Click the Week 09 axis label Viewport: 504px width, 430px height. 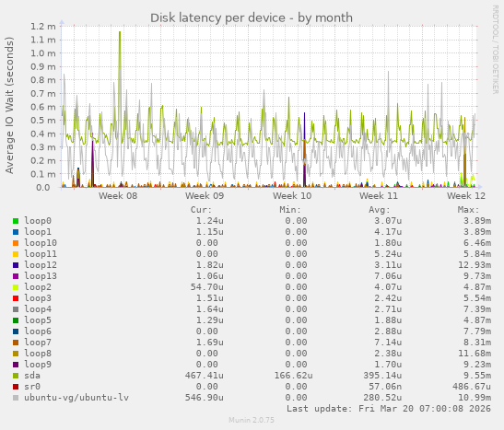click(x=205, y=196)
